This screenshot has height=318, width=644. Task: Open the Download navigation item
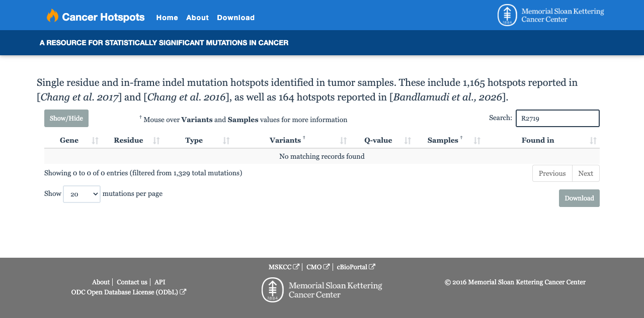click(236, 18)
